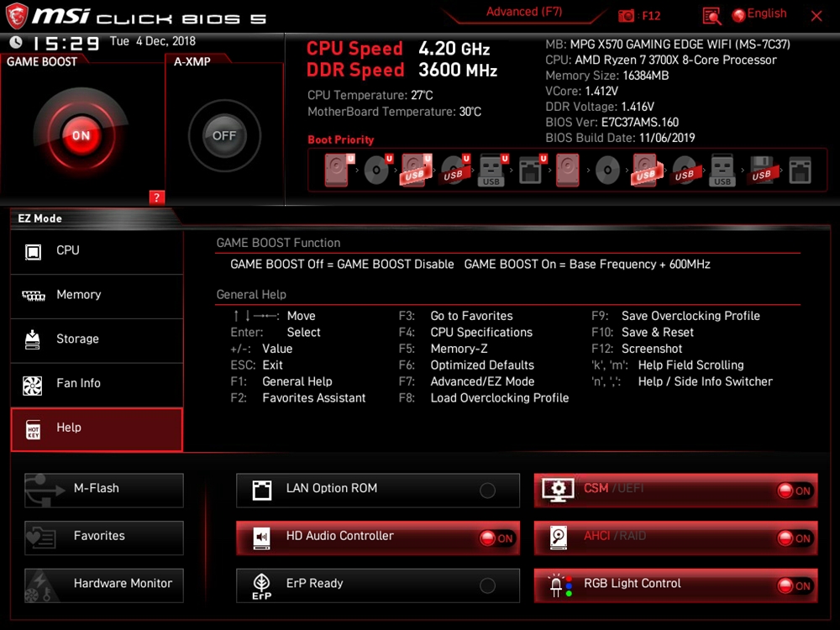Select the UEFI USB key boot icon

(492, 170)
